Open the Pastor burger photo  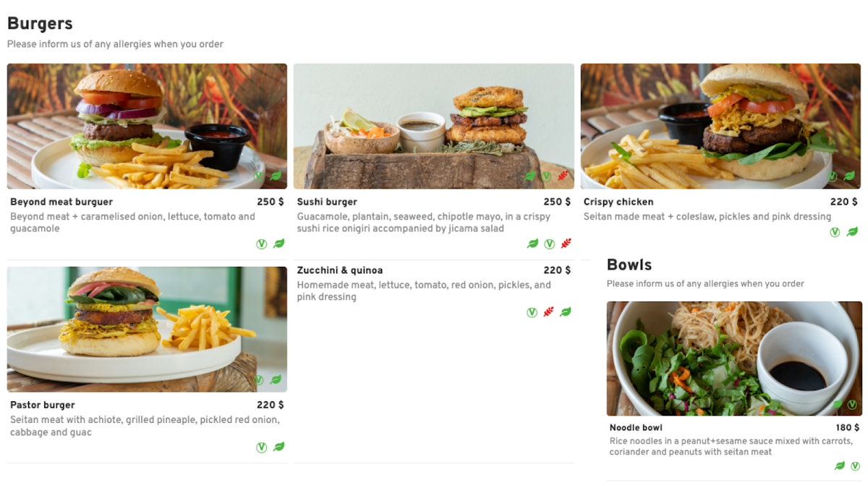coord(147,330)
